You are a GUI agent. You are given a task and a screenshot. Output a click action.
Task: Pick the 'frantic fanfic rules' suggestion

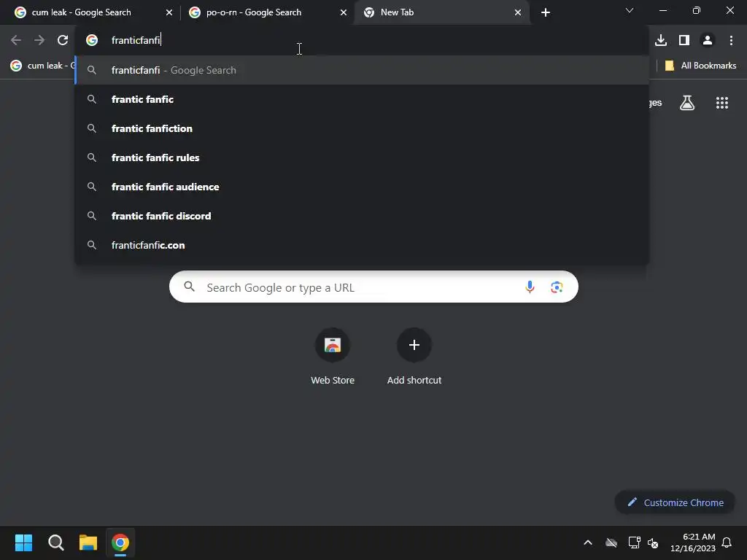pyautogui.click(x=362, y=157)
